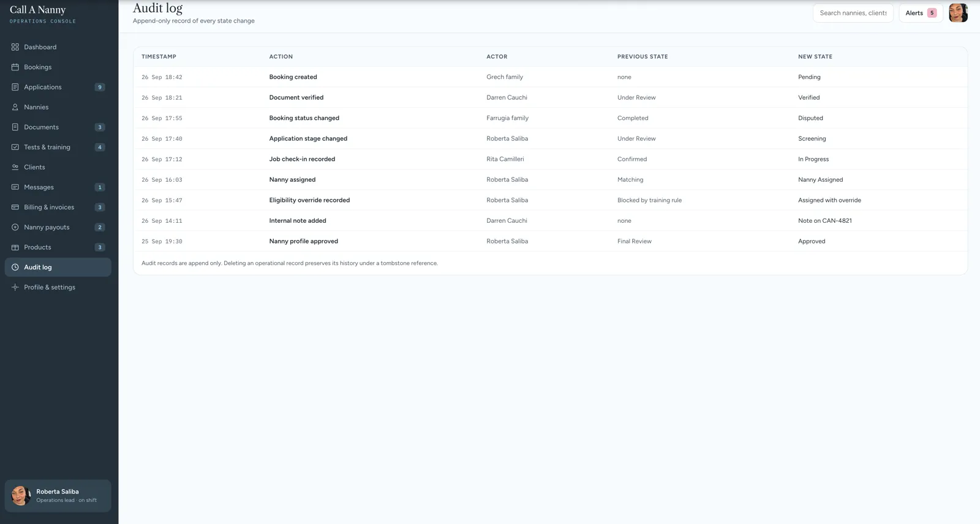Open the Alerts button with 5 badge
This screenshot has width=980, height=524.
click(921, 13)
